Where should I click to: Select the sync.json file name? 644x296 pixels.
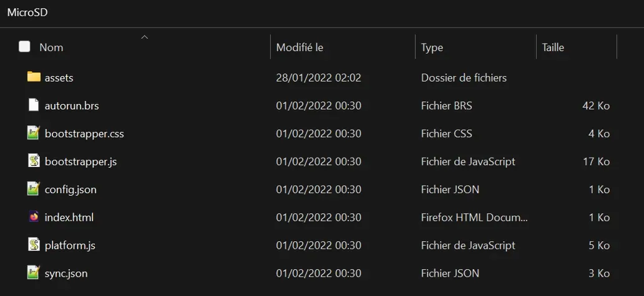tap(66, 274)
